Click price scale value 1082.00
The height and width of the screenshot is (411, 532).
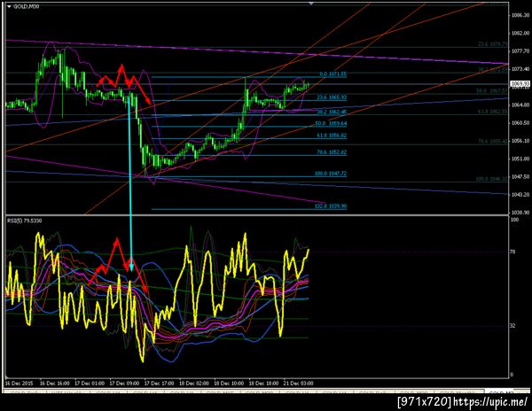click(x=520, y=33)
